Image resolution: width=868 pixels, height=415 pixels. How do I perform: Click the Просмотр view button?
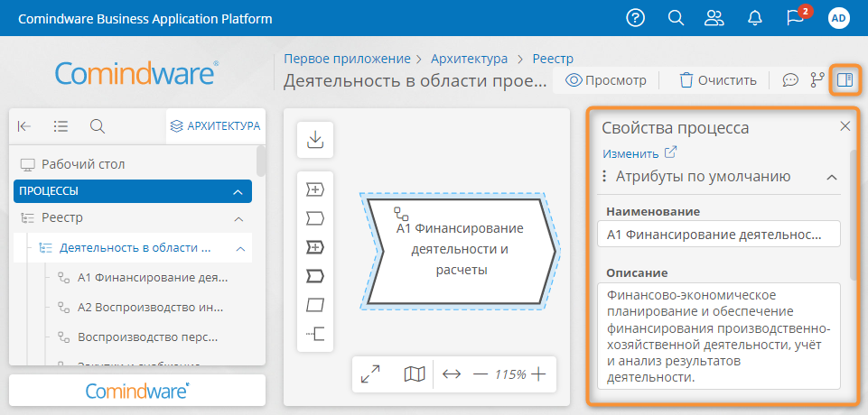tap(605, 80)
